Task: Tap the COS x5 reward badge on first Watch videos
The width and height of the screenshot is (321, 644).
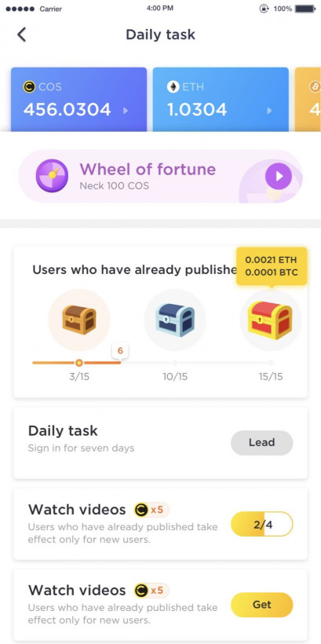Action: [x=151, y=510]
